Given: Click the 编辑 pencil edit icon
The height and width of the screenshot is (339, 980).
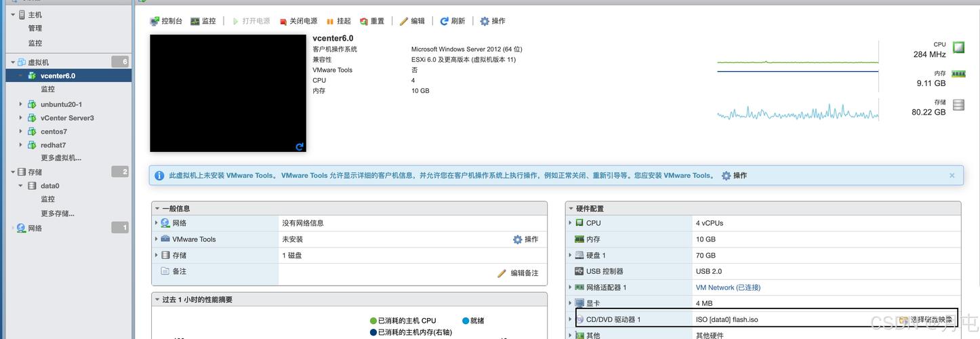Looking at the screenshot, I should pos(404,21).
